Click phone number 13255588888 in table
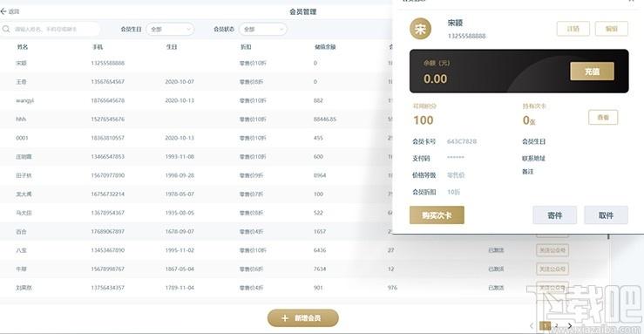Screen dimensions: 644x334 point(107,64)
